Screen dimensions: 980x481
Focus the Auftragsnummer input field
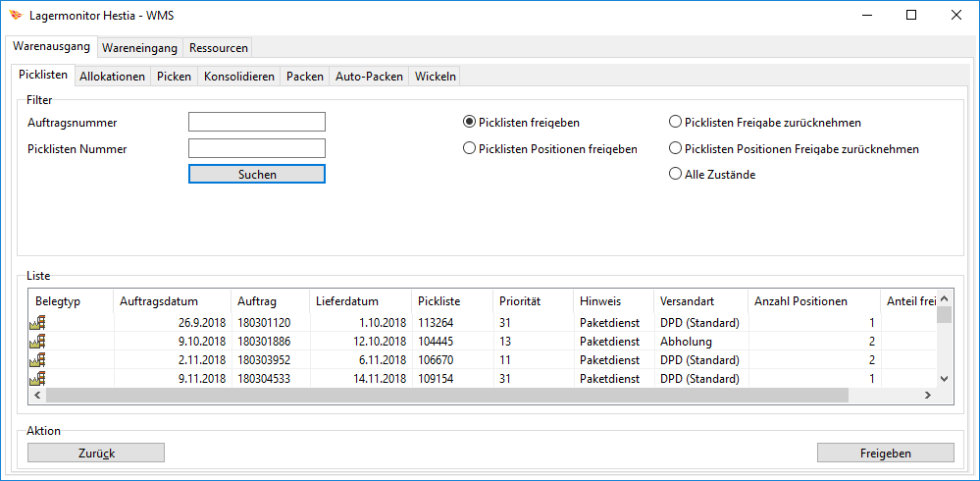pyautogui.click(x=256, y=123)
